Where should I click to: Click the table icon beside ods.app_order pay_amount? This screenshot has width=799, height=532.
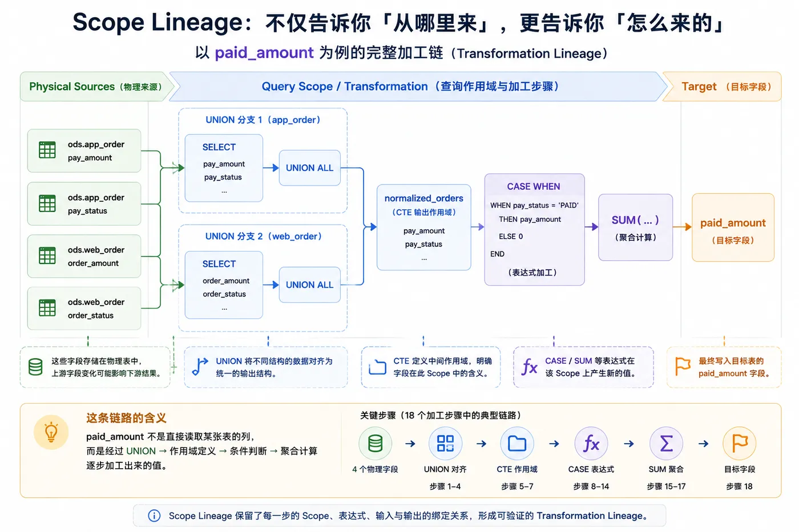(47, 151)
